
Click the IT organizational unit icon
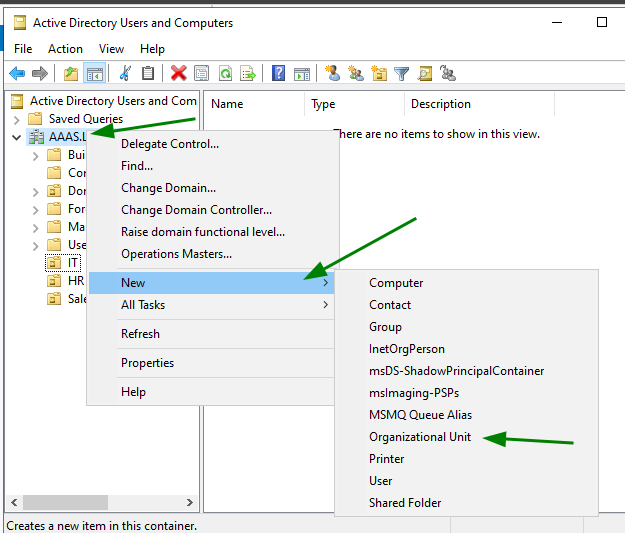click(54, 263)
